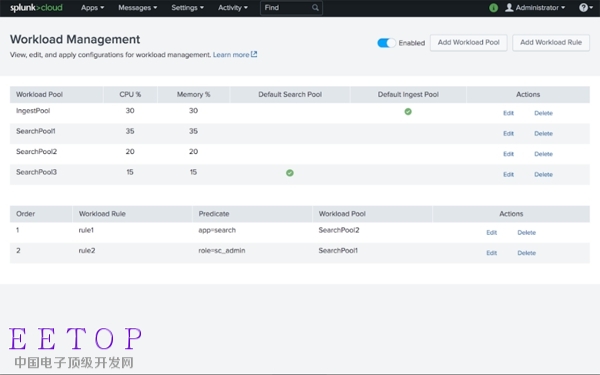Click the Memory % column header
This screenshot has height=375, width=600.
pos(193,95)
